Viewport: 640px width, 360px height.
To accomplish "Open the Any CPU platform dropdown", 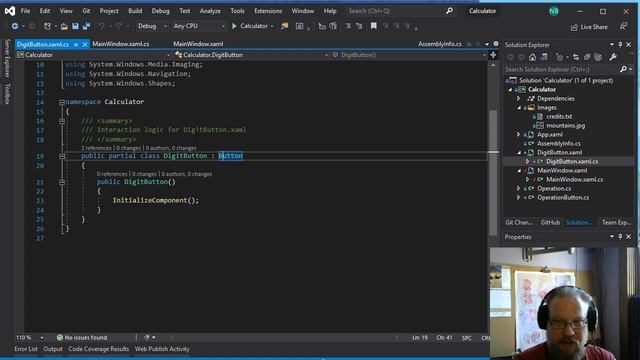I will [198, 26].
